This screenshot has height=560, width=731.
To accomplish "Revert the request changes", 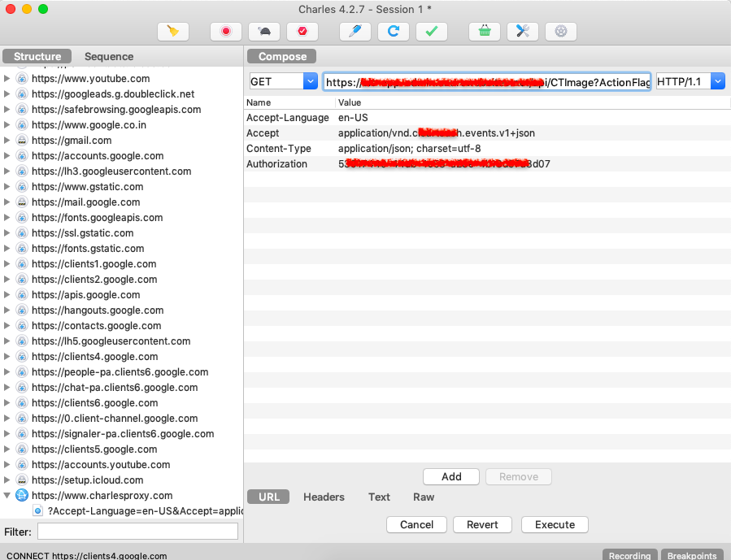I will (482, 524).
